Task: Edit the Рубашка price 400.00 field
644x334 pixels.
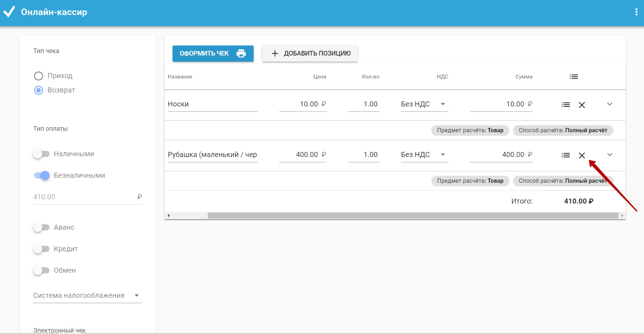Action: (x=303, y=155)
